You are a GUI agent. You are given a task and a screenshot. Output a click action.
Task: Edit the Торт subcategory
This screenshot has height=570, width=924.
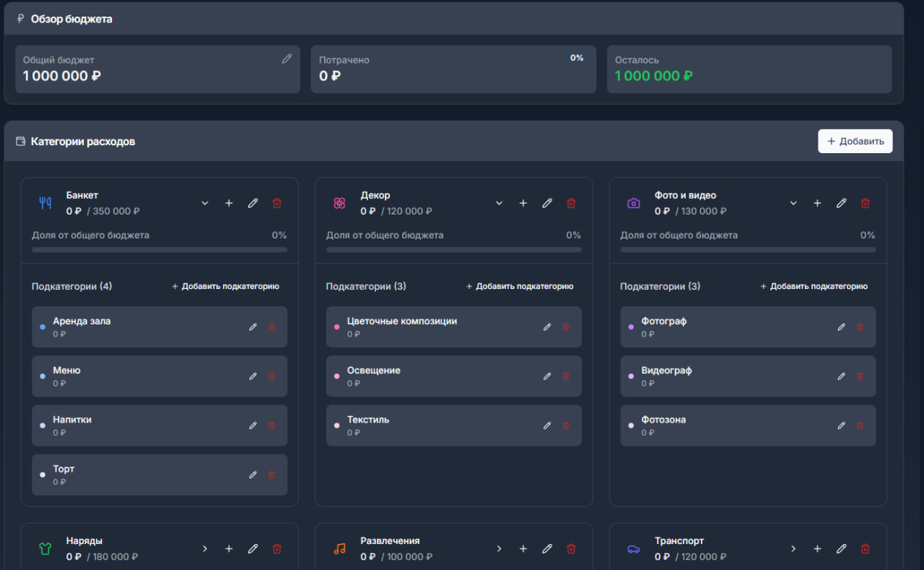point(253,475)
